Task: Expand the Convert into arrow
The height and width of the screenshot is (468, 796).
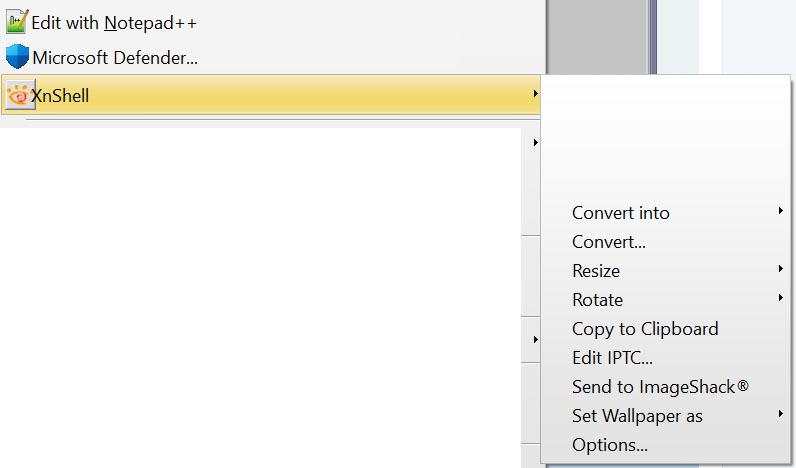Action: pos(780,211)
